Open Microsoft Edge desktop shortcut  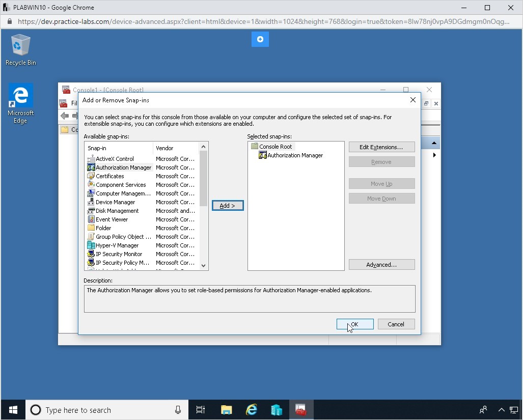[21, 104]
